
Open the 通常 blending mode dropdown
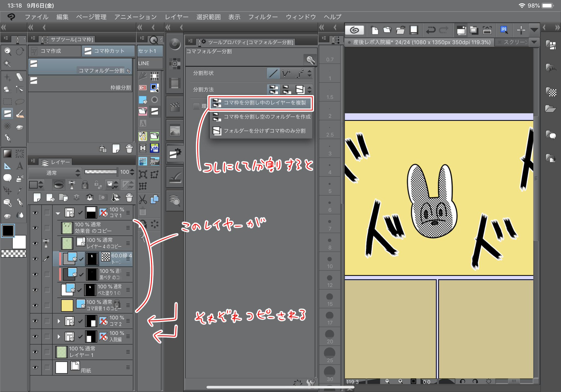[55, 173]
